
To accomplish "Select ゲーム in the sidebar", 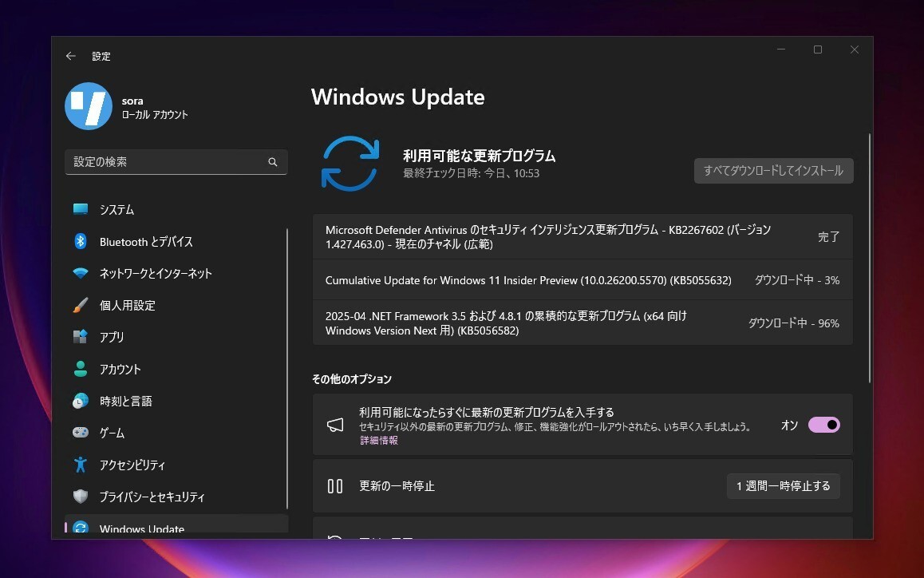I will [176, 433].
